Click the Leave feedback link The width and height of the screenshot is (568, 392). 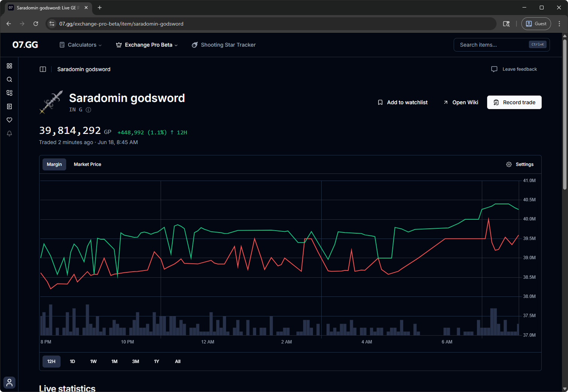tap(519, 69)
